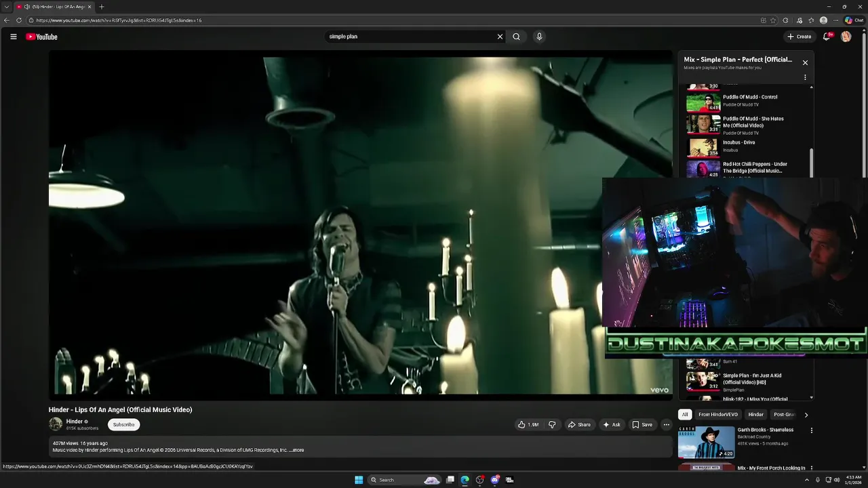The image size is (868, 488).
Task: Select the 'Hinder' filter chip
Action: (755, 415)
